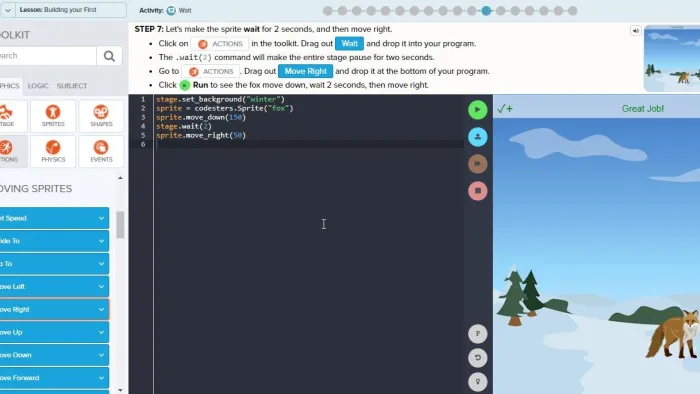Expand the Move Up block chevron
Viewport: 700px width, 394px height.
(101, 332)
